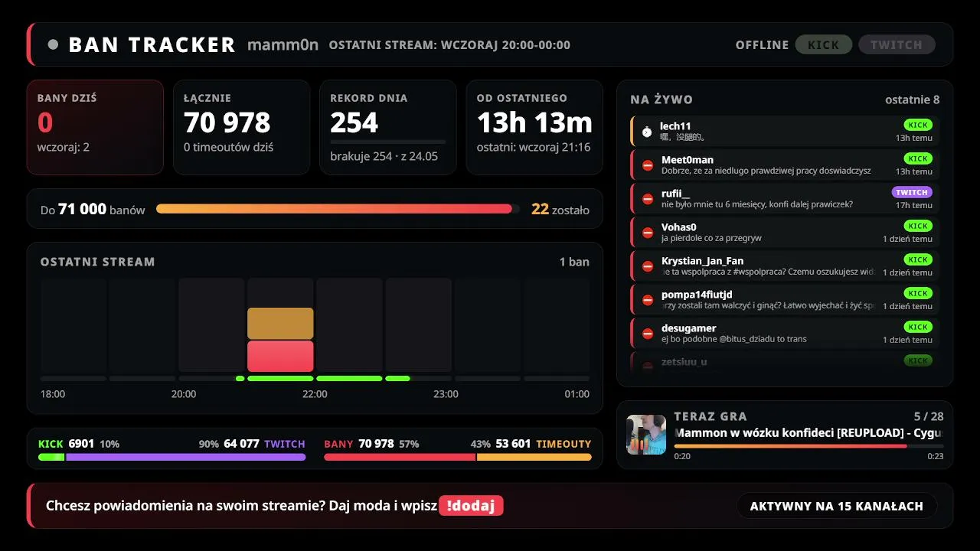The height and width of the screenshot is (551, 980).
Task: Click the track playback progress bar
Action: tap(808, 446)
